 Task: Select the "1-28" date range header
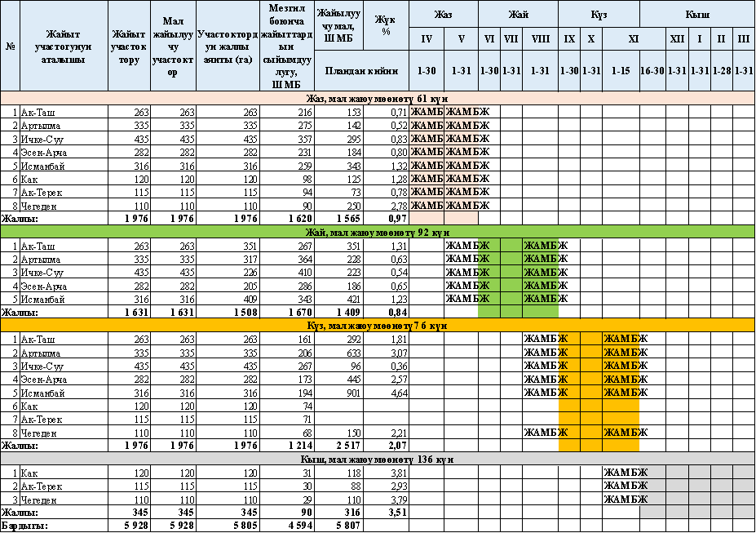coord(722,70)
